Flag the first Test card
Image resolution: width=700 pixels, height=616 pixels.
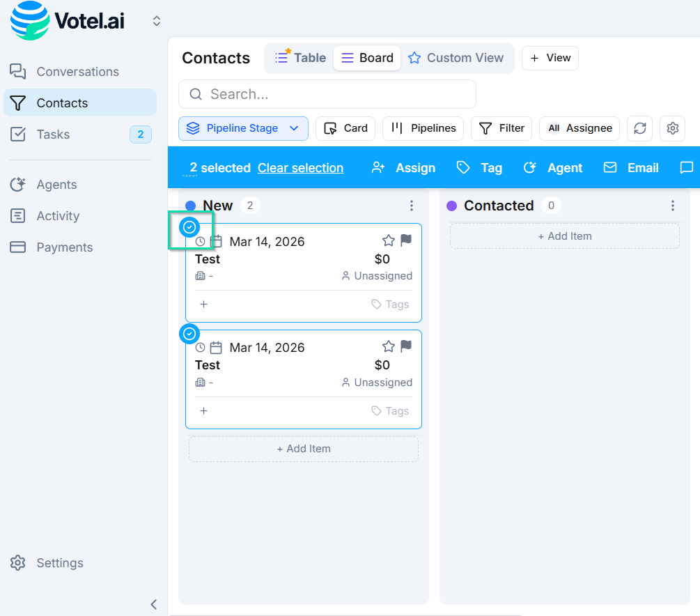[x=405, y=240]
